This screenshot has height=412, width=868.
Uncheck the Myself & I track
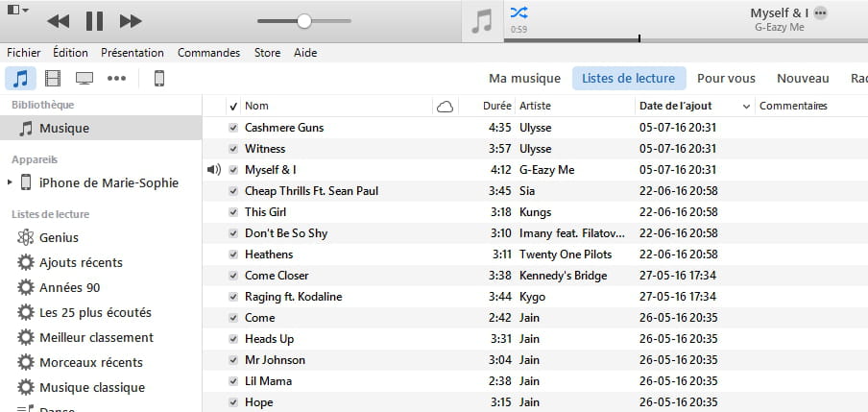(x=233, y=170)
